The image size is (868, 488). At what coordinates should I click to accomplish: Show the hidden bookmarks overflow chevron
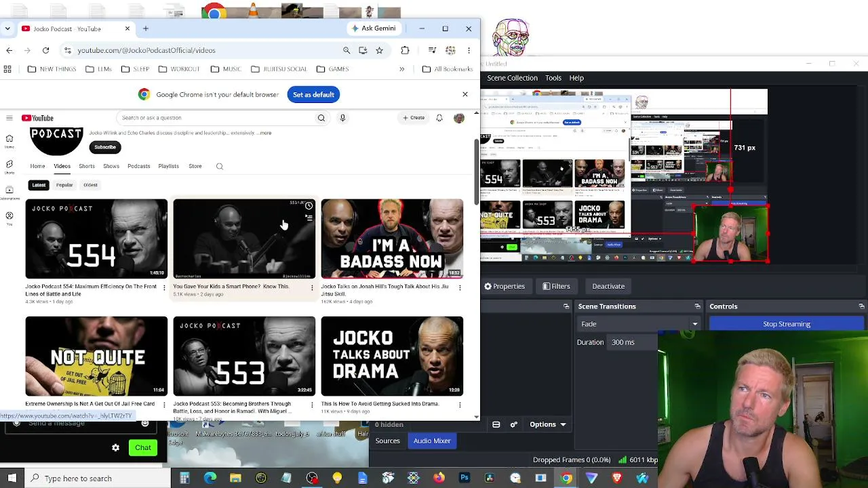point(401,69)
